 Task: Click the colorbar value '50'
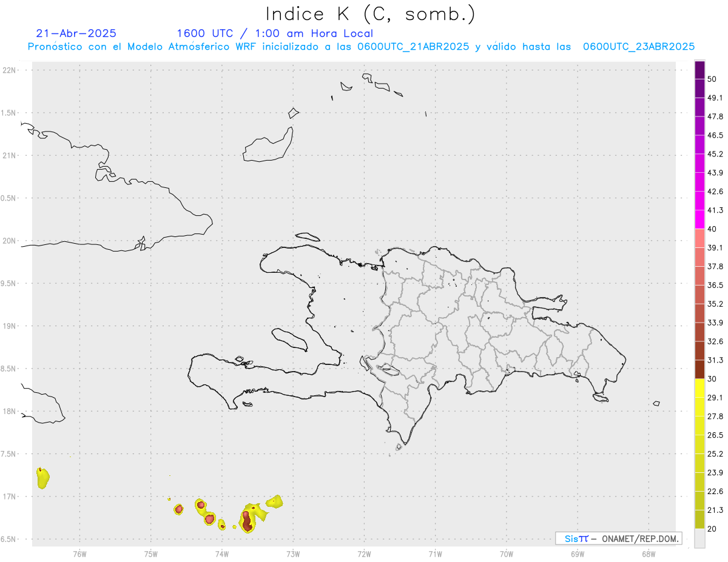(712, 79)
